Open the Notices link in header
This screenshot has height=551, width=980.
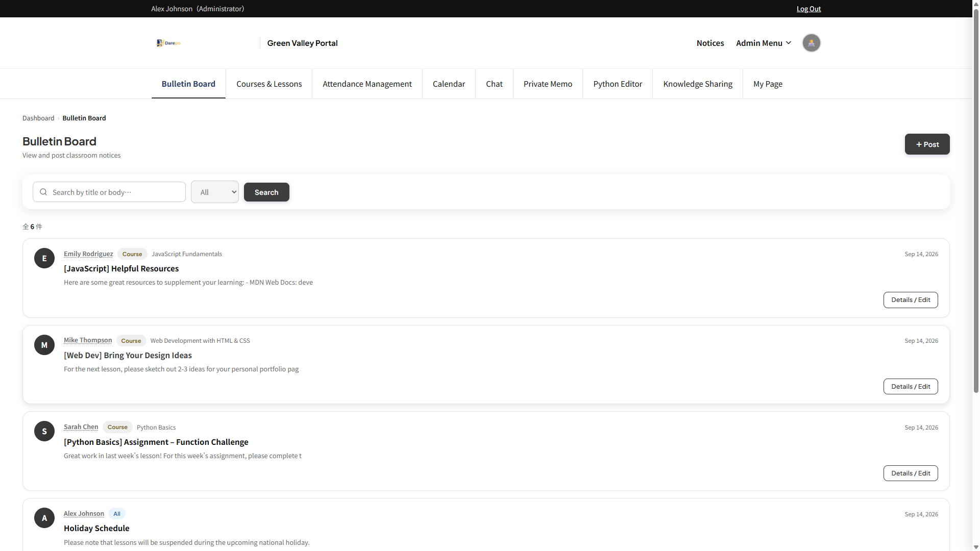coord(710,43)
